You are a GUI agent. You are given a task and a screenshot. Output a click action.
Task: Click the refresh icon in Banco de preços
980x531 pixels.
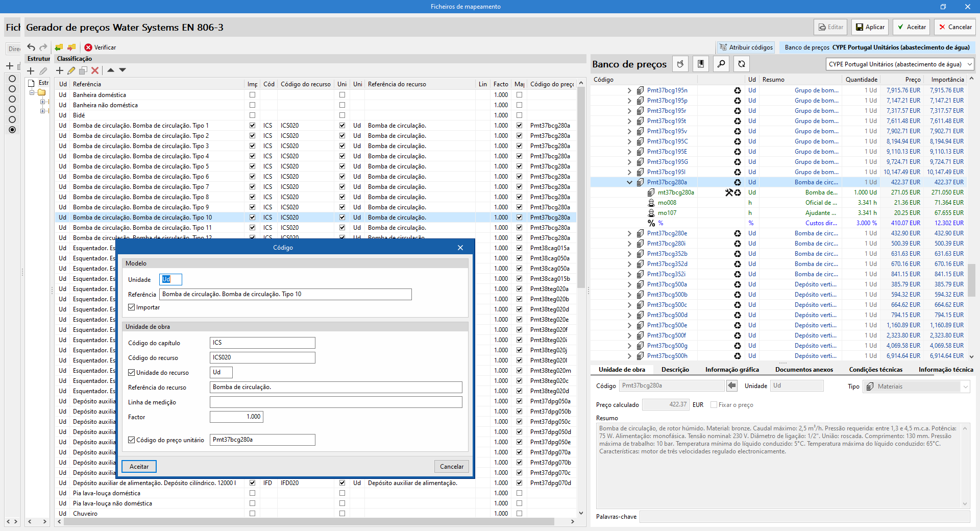742,64
